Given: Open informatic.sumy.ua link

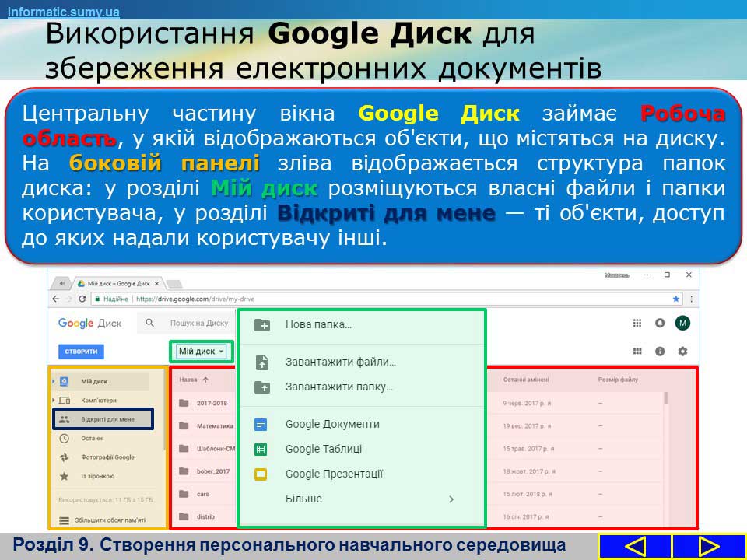Looking at the screenshot, I should click(64, 12).
